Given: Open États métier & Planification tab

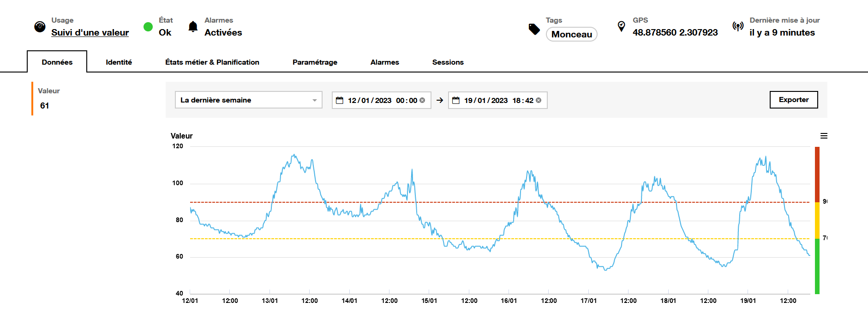Looking at the screenshot, I should point(212,62).
